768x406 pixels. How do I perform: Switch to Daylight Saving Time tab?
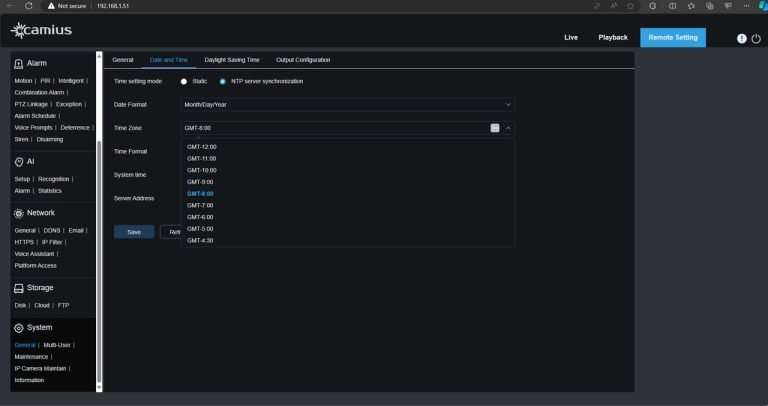(231, 60)
